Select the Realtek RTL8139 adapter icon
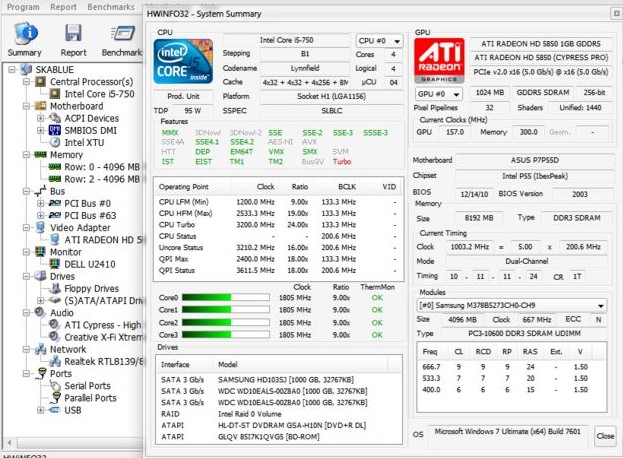This screenshot has height=458, width=623. click(x=55, y=361)
